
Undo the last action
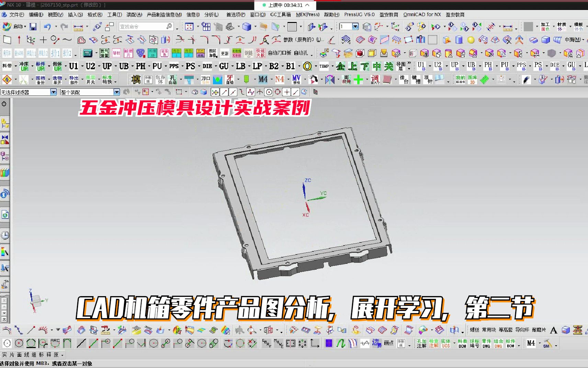[x=47, y=26]
